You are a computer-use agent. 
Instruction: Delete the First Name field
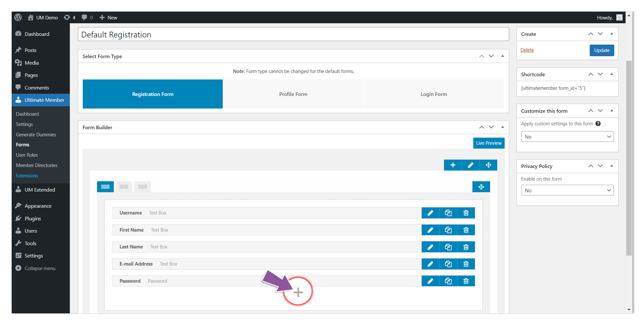click(466, 230)
